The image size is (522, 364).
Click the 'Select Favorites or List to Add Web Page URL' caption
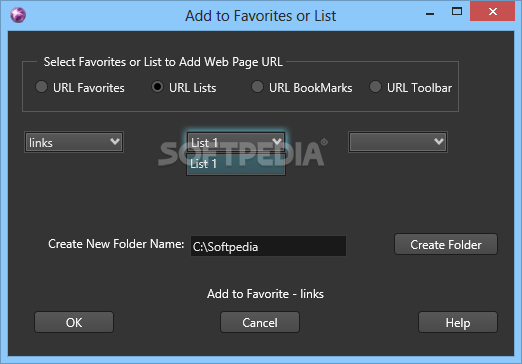163,62
